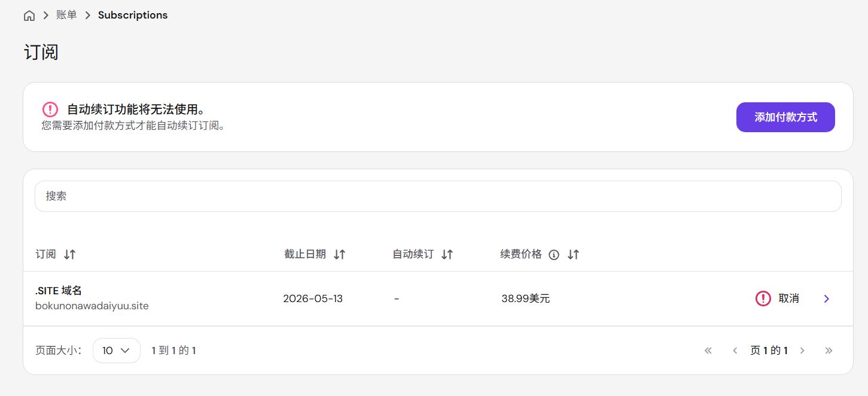Go to the next page arrow

pos(803,351)
